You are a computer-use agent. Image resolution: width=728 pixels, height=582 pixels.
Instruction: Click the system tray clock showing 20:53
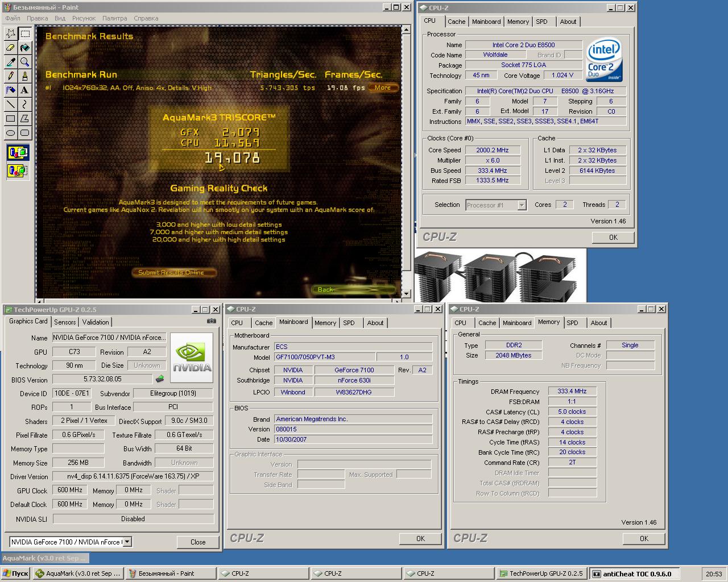714,574
